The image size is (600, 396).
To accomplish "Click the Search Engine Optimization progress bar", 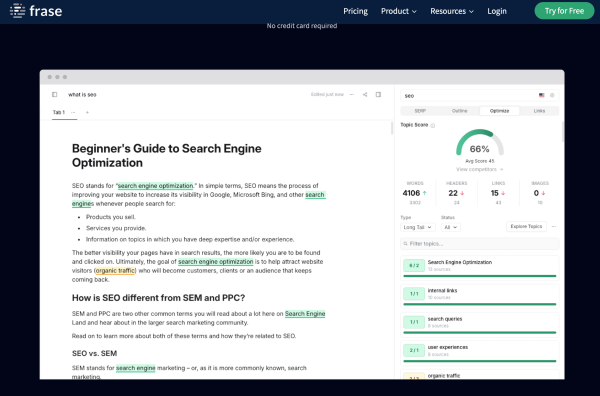I will [479, 276].
